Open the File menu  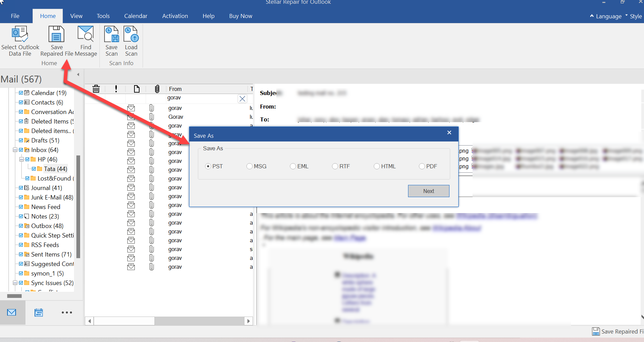tap(15, 16)
